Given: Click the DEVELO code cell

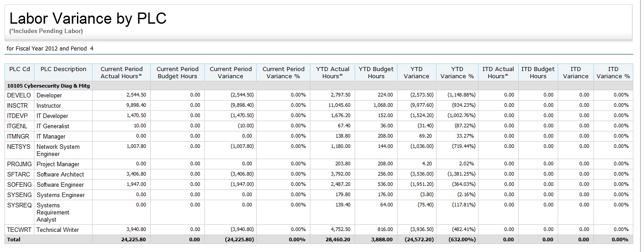Looking at the screenshot, I should [x=19, y=95].
